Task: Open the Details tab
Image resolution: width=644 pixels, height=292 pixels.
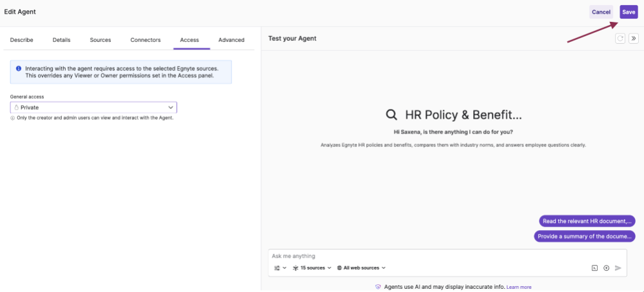Action: click(x=62, y=40)
